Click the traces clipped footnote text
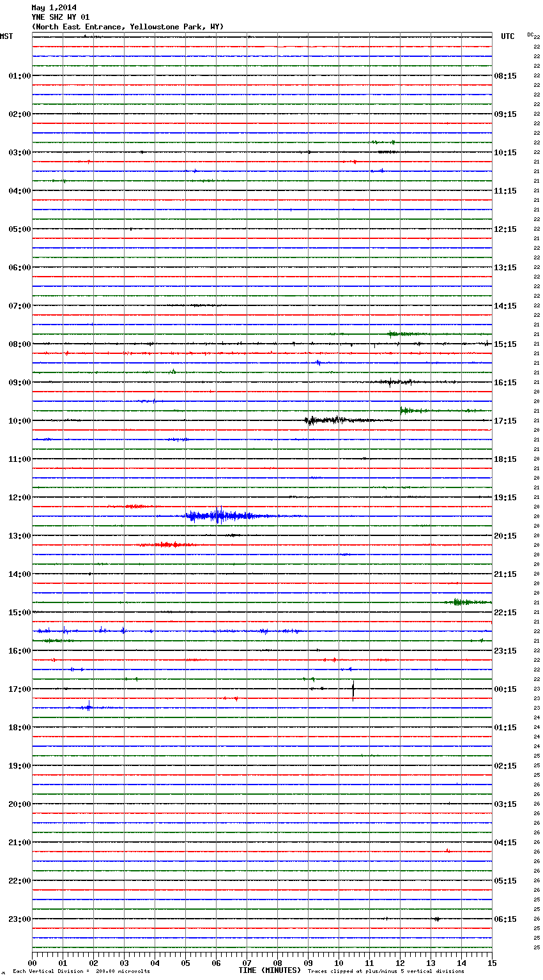This screenshot has width=543, height=980. (386, 972)
